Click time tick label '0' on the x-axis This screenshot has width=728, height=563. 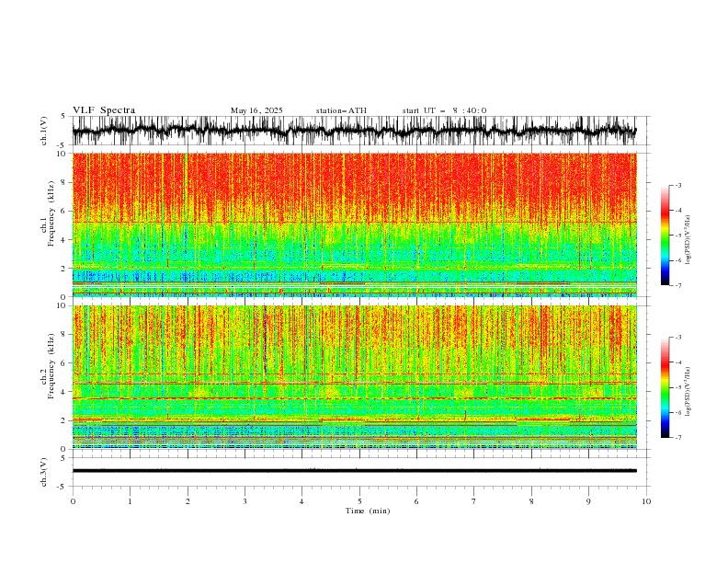pos(73,501)
